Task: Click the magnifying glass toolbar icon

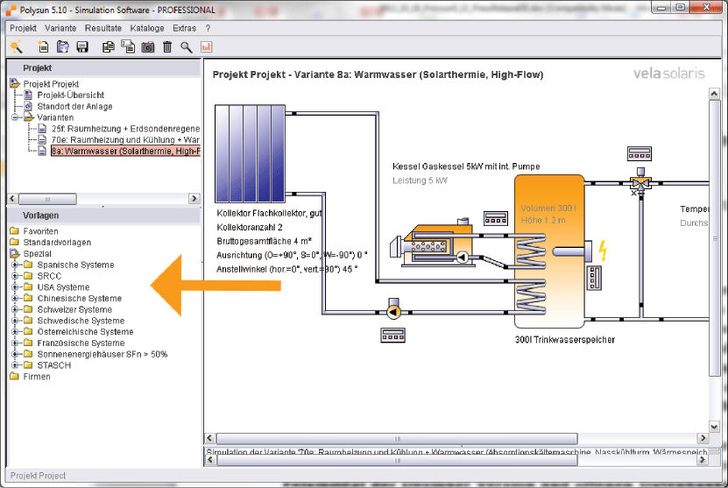Action: pos(187,47)
